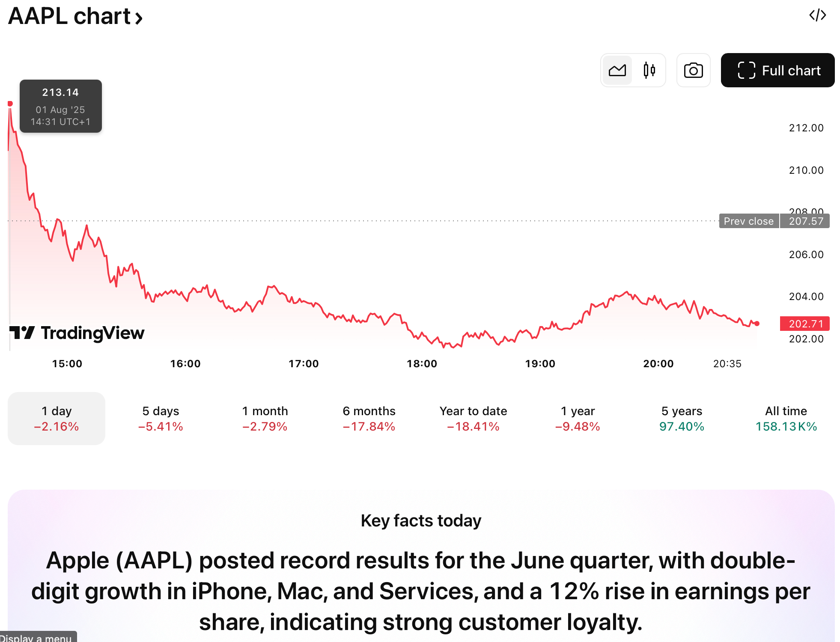The height and width of the screenshot is (642, 840).
Task: Open the embed code icon
Action: (x=817, y=15)
